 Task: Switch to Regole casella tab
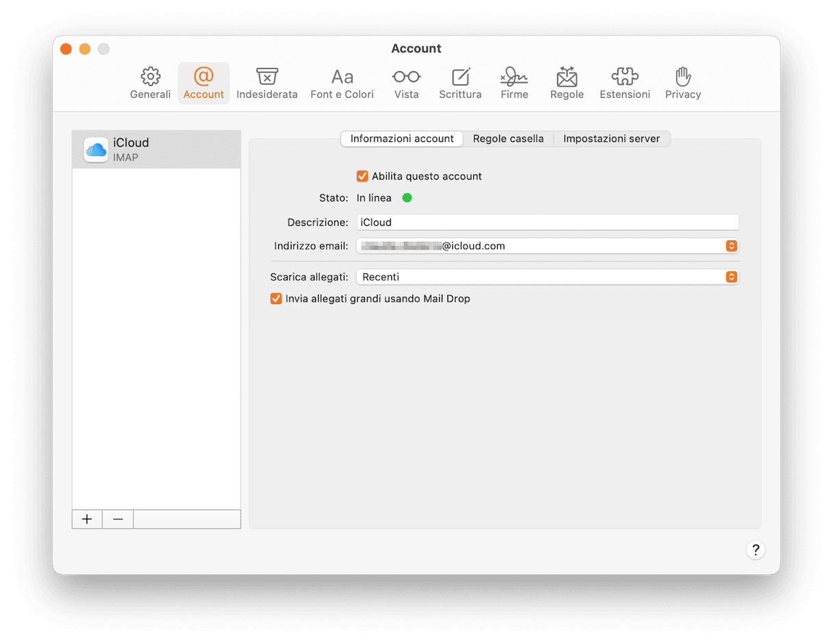[x=508, y=138]
